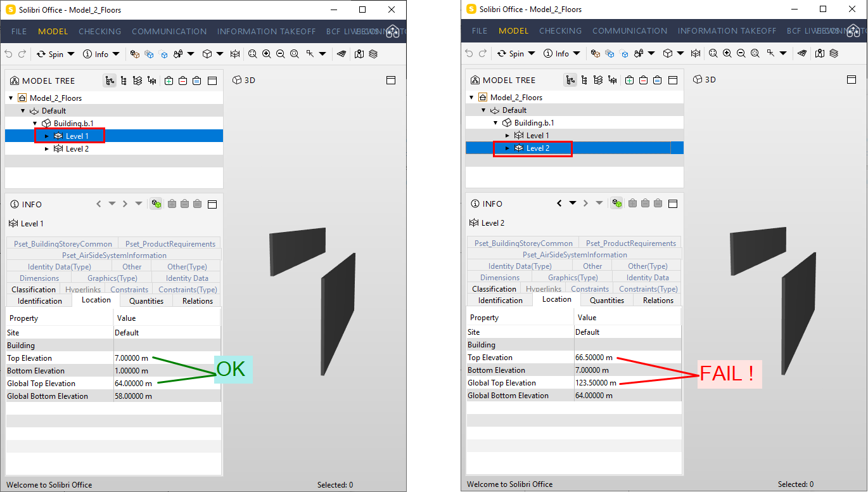Open the MODEL tab in right window
Screen dimensions: 868x492
514,30
